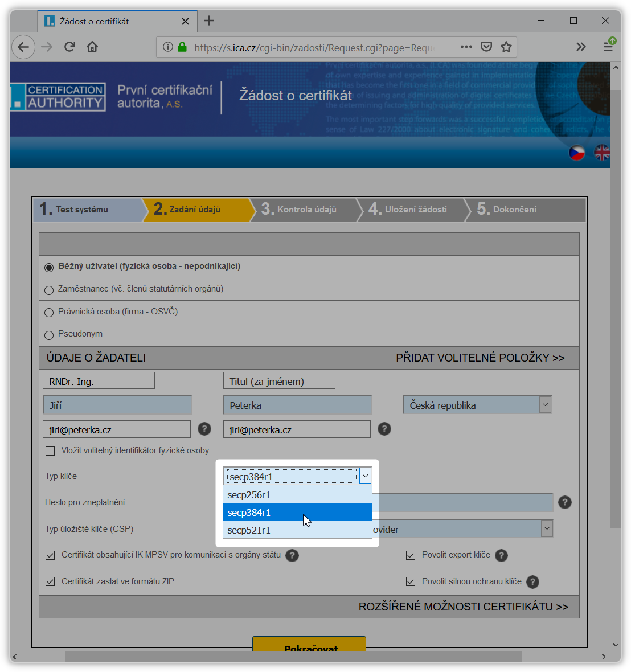Screen dimensions: 631x672
Task: Expand PŘIDAT VOLITELNÉ POLOŽKY section
Action: 480,358
